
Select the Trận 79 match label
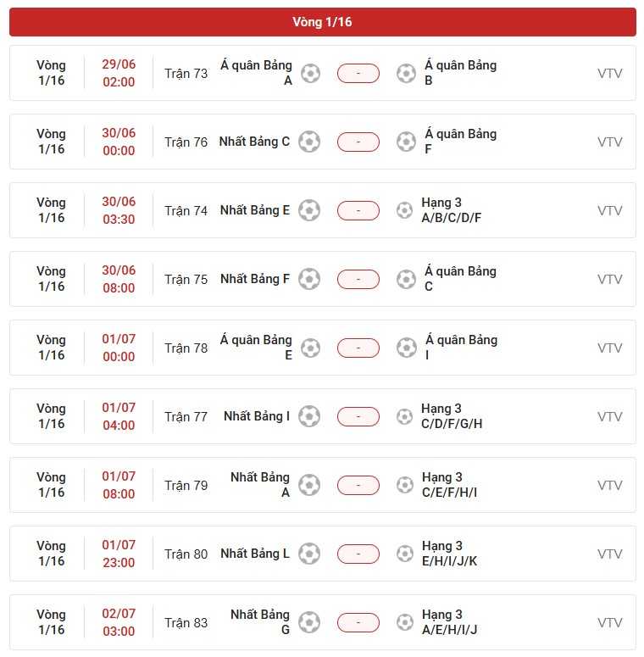click(x=186, y=485)
